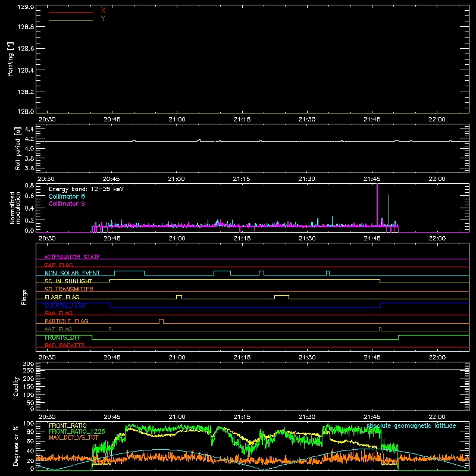Click the 'Energy band: 12-25 keV' label
The width and height of the screenshot is (476, 476).
86,189
